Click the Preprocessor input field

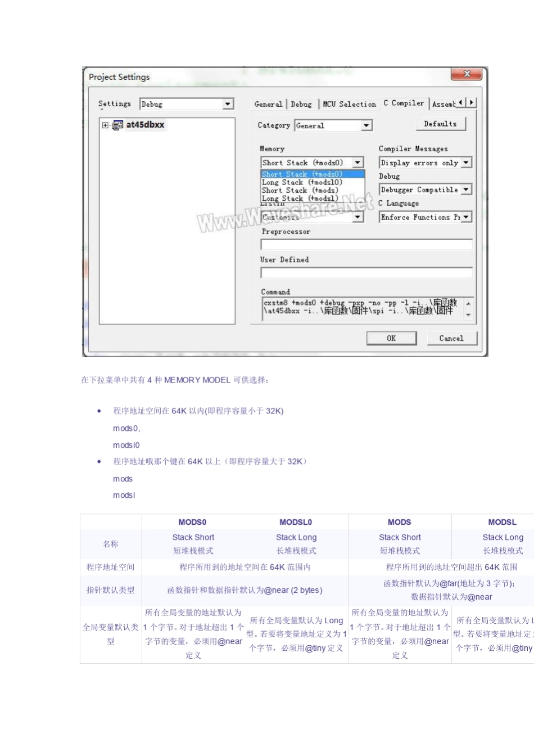tap(366, 245)
